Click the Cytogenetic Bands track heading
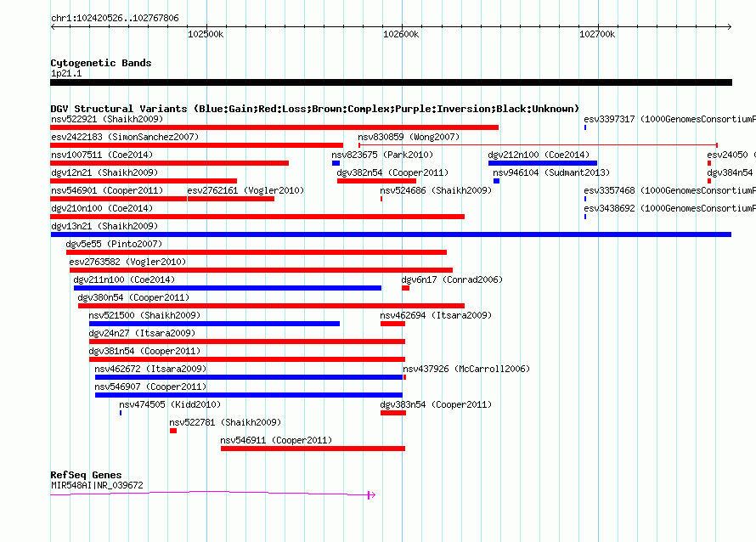Image resolution: width=756 pixels, height=542 pixels. pyautogui.click(x=101, y=63)
